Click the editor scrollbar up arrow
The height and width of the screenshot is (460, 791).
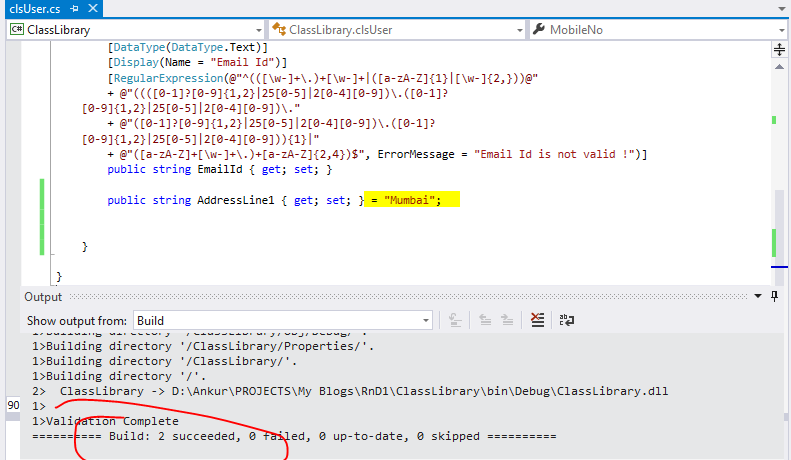pyautogui.click(x=779, y=67)
